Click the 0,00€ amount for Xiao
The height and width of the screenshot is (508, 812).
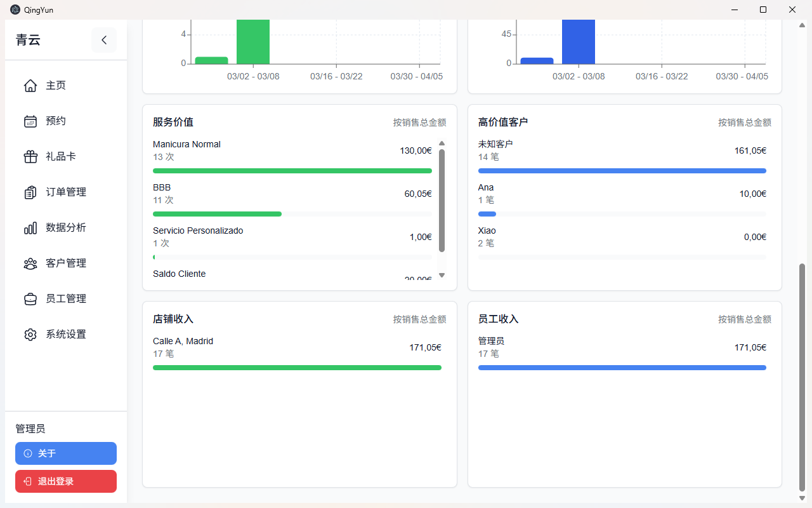click(755, 237)
